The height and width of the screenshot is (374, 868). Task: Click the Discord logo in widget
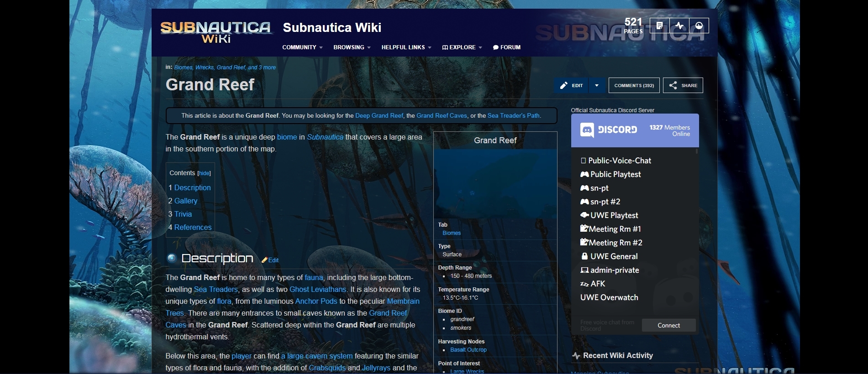coord(609,130)
